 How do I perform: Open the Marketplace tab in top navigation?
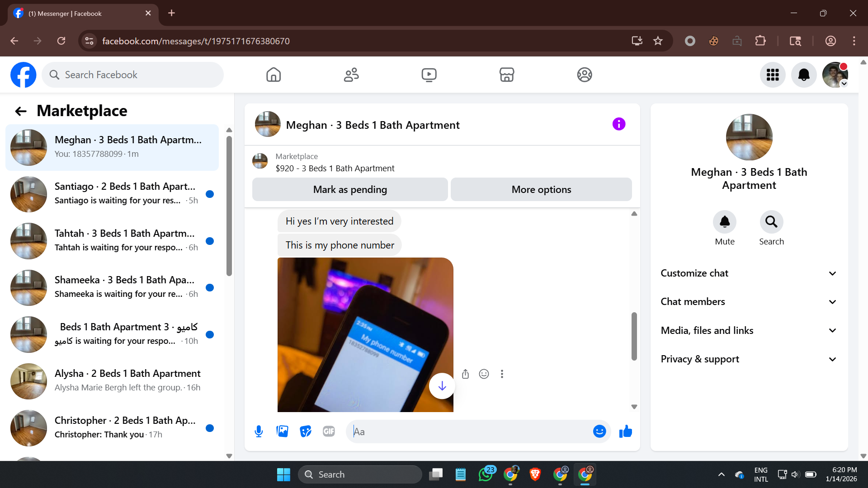[506, 75]
